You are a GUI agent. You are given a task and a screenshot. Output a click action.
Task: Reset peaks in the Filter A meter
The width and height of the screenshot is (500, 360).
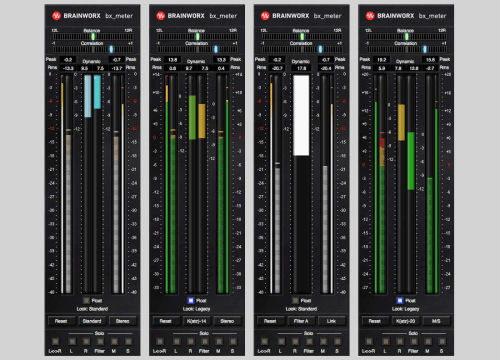[x=270, y=321]
